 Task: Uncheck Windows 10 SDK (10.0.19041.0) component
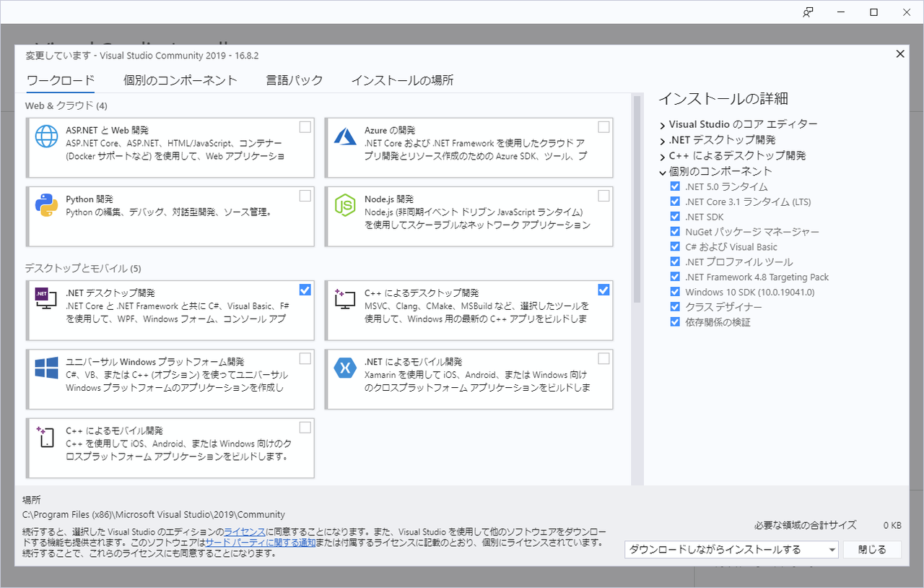coord(675,292)
